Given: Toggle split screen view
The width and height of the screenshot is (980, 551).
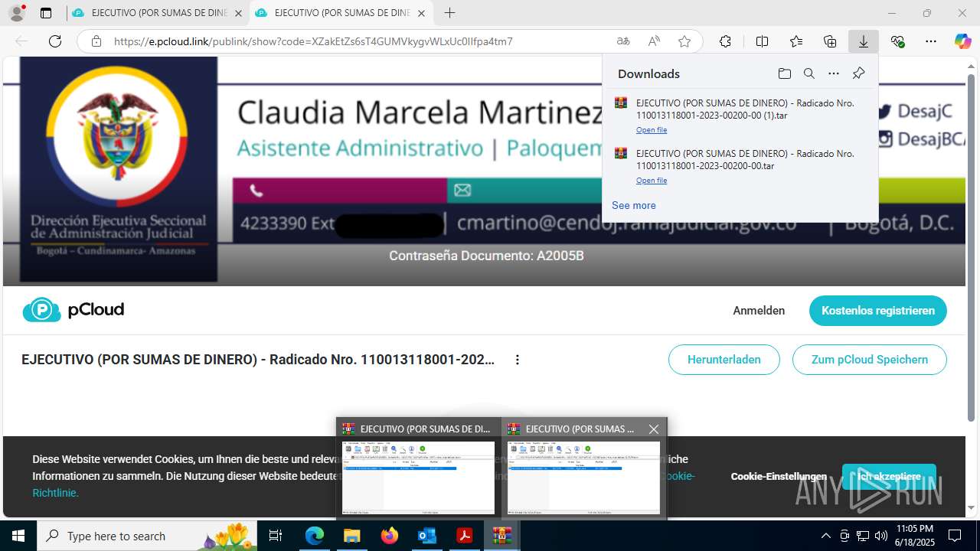Looking at the screenshot, I should (x=762, y=41).
